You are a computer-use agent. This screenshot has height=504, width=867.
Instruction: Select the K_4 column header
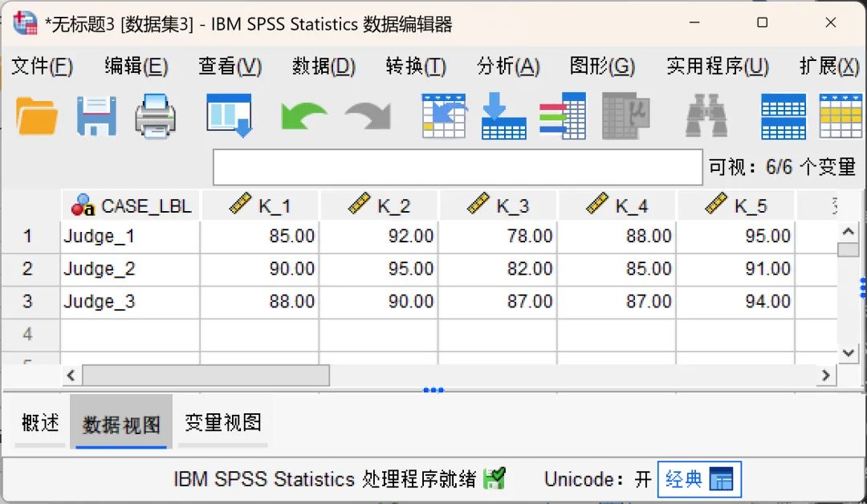[617, 205]
